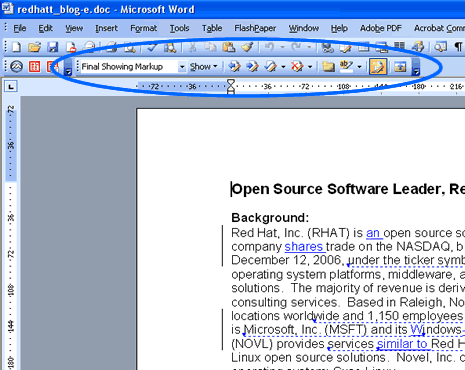
Task: Click the Print Preview magnifier icon
Action: pyautogui.click(x=130, y=47)
